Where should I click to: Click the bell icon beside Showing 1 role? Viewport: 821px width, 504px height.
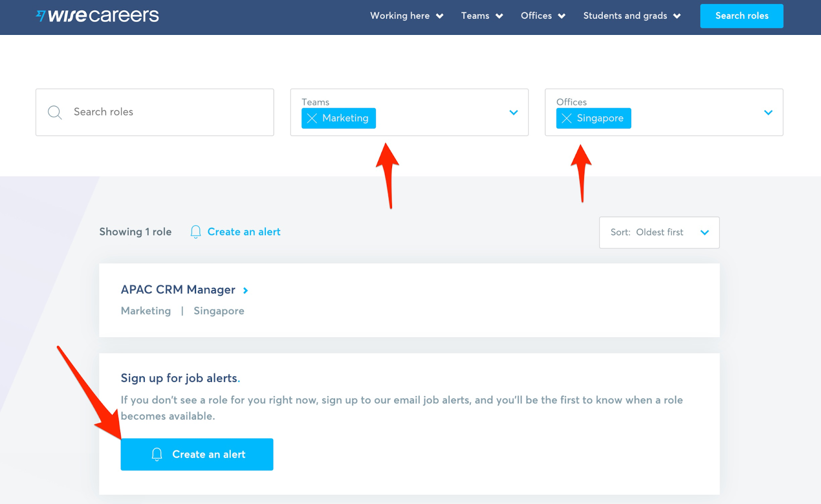click(196, 232)
